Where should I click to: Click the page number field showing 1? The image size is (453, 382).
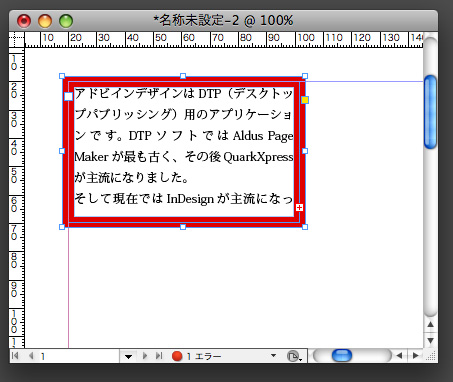click(78, 357)
